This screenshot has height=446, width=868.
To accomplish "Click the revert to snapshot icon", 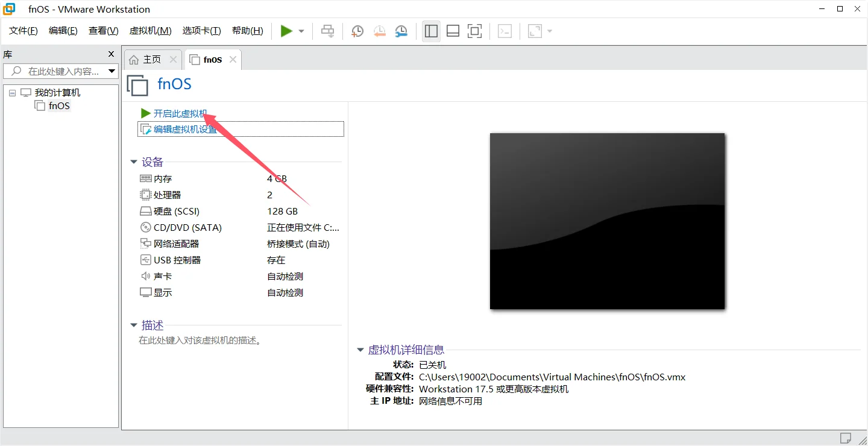I will click(x=379, y=31).
